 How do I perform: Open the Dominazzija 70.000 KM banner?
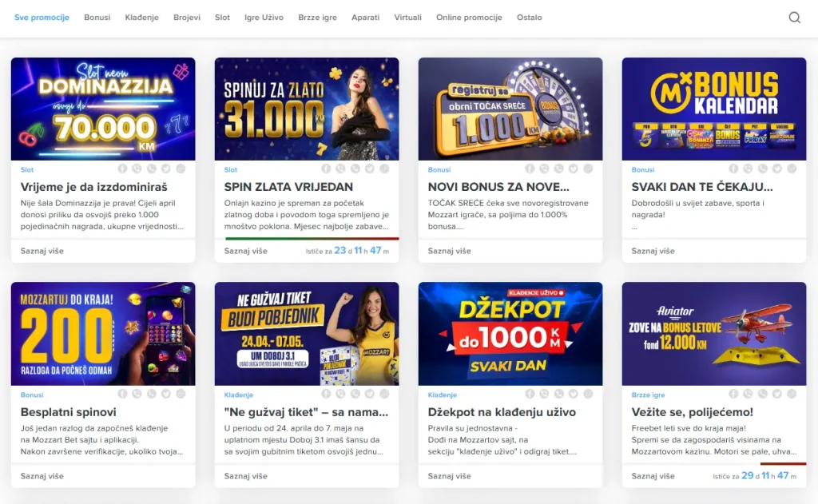pyautogui.click(x=103, y=109)
